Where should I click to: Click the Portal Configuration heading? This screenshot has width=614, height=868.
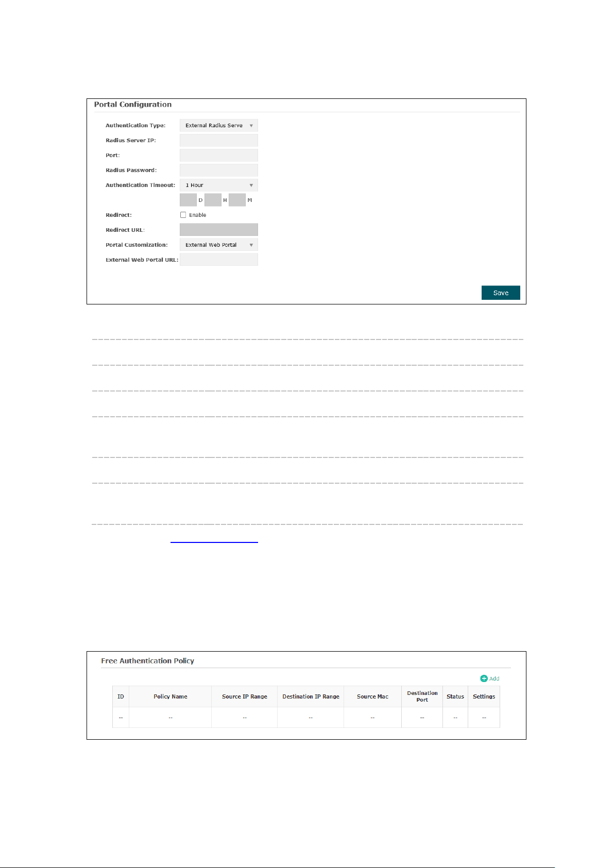(x=133, y=105)
